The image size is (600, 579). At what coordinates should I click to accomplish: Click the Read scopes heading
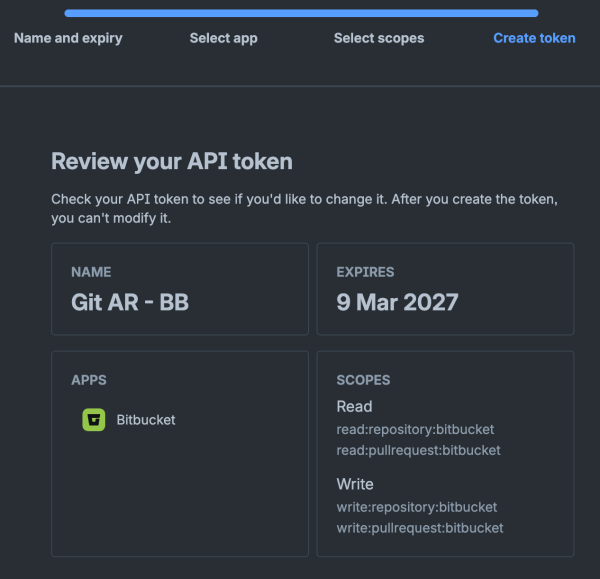pyautogui.click(x=354, y=406)
